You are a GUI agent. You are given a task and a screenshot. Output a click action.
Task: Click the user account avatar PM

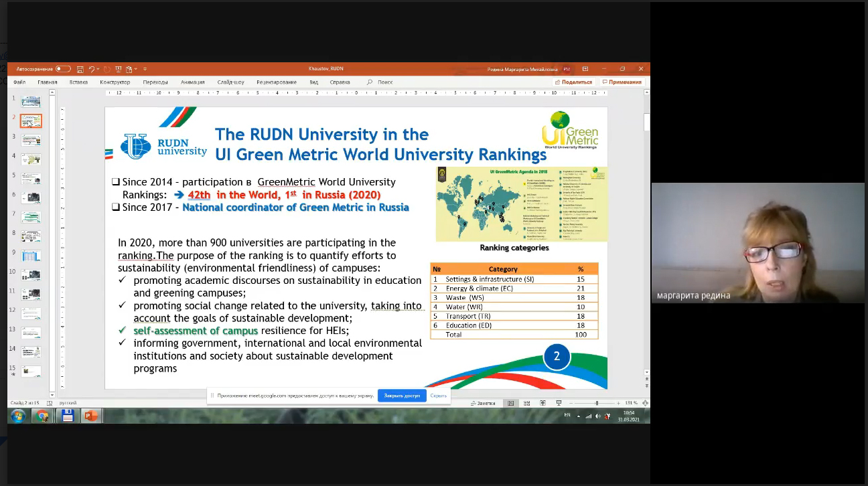pyautogui.click(x=567, y=69)
